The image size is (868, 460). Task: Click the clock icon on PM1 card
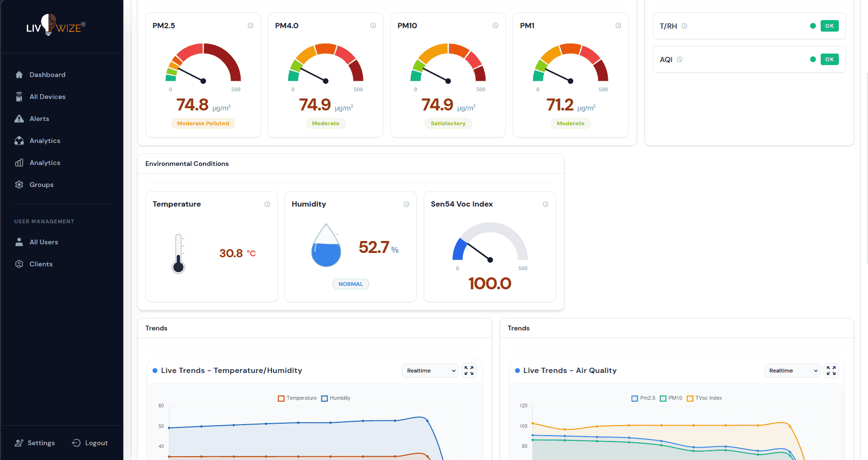coord(618,25)
